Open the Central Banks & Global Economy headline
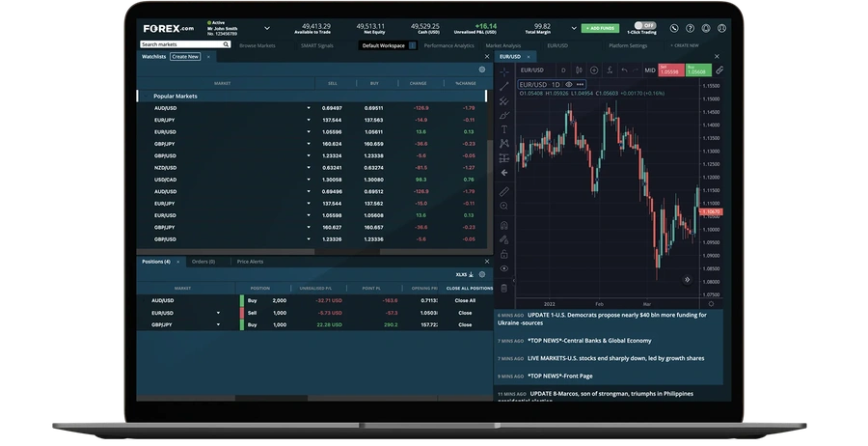The image size is (868, 446). point(589,341)
